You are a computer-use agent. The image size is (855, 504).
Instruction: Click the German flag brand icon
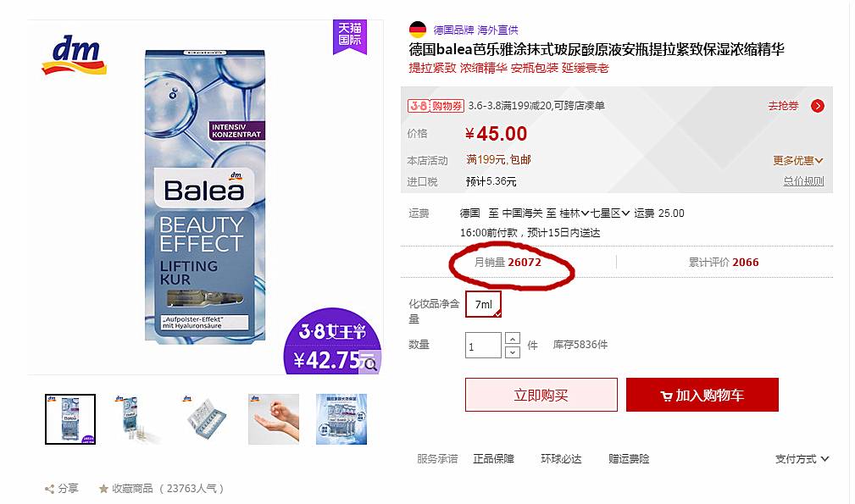418,30
